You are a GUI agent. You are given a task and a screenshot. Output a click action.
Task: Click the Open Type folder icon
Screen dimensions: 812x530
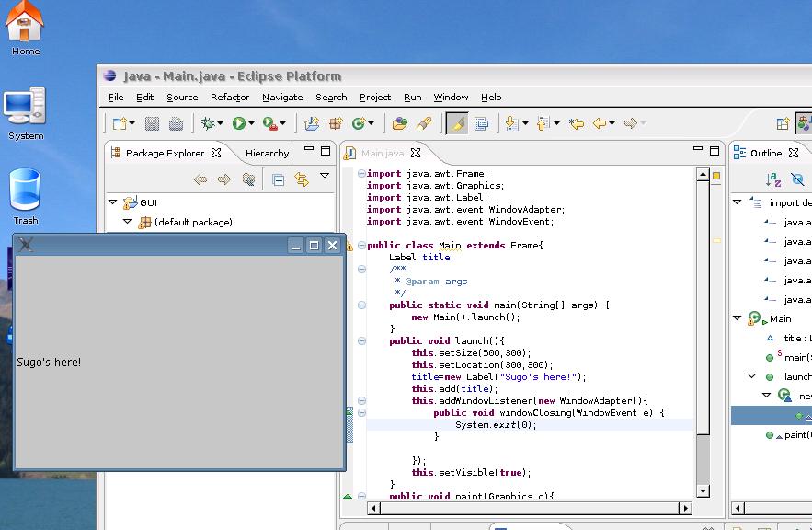[399, 123]
